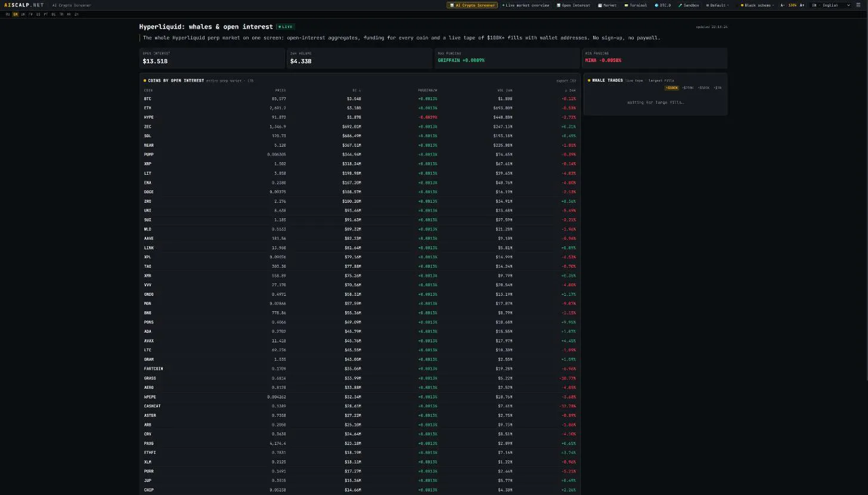Open Live market overview

pos(526,5)
